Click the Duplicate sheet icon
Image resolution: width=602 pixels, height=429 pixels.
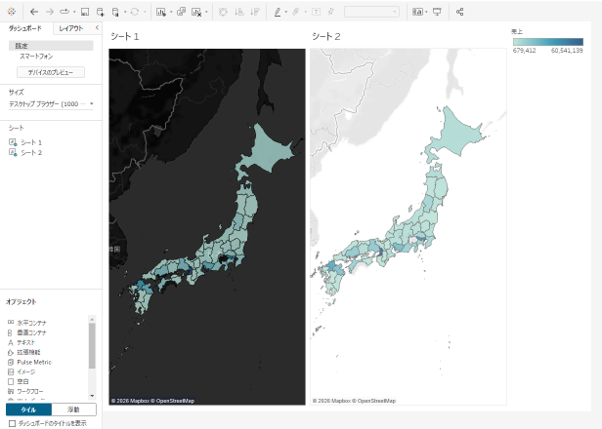click(181, 12)
